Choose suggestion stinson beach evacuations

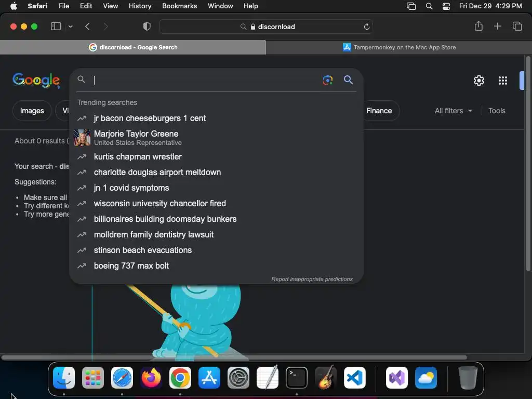216,250
